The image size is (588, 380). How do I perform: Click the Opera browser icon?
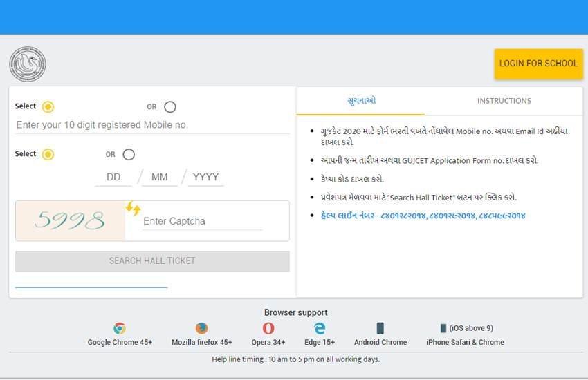(268, 328)
